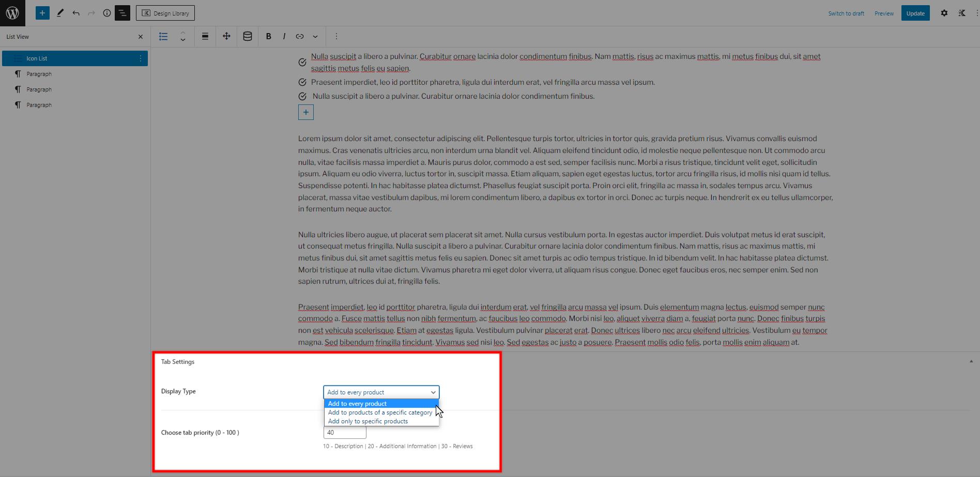Redo the last change

[x=91, y=13]
